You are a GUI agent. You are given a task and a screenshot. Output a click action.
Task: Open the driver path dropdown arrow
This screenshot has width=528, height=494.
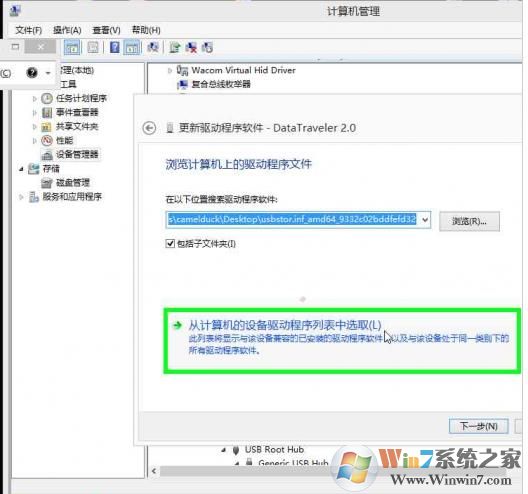425,220
